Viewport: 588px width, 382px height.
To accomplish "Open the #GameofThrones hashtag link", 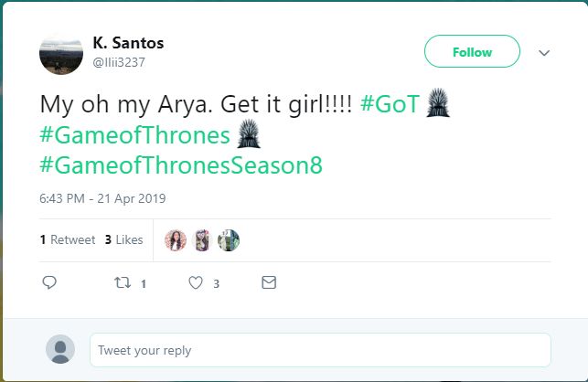I will 134,135.
